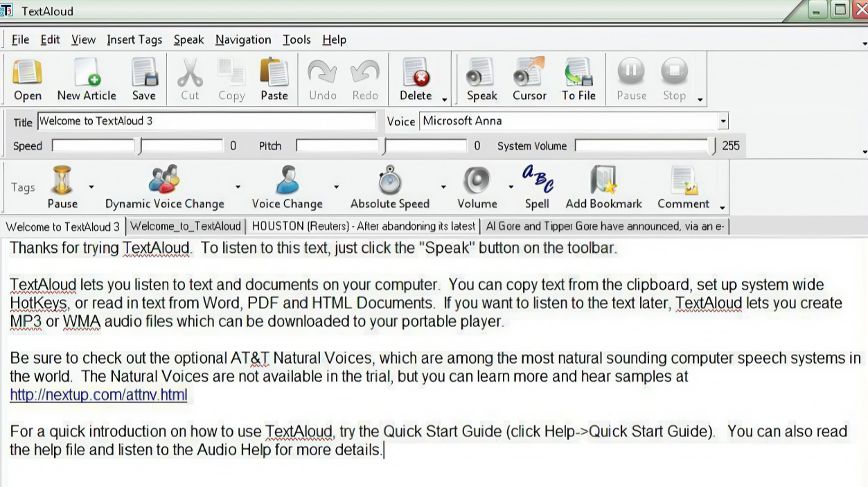The image size is (868, 487).
Task: Click the TextAloud title bar app icon
Action: pos(7,10)
